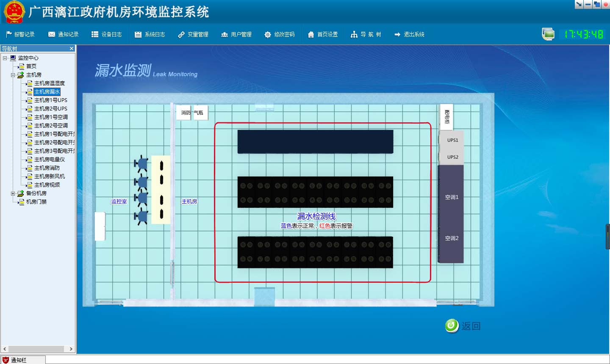
Task: Click the UPS1 cabinet
Action: pyautogui.click(x=452, y=140)
